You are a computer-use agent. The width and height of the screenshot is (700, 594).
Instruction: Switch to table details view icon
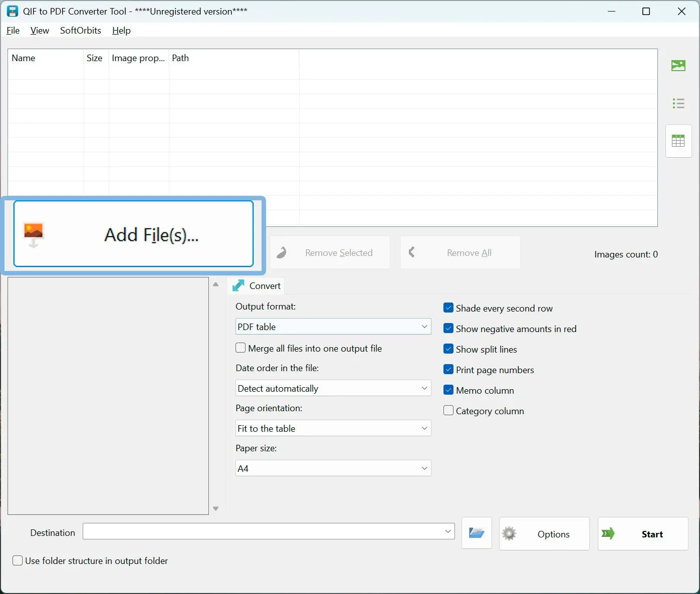[x=678, y=141]
